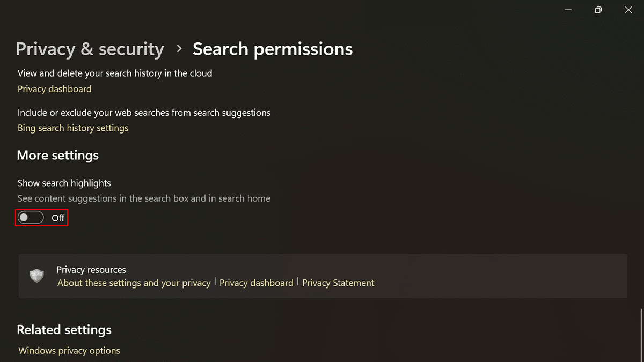Restore down the Settings window
This screenshot has width=644, height=362.
coord(598,10)
